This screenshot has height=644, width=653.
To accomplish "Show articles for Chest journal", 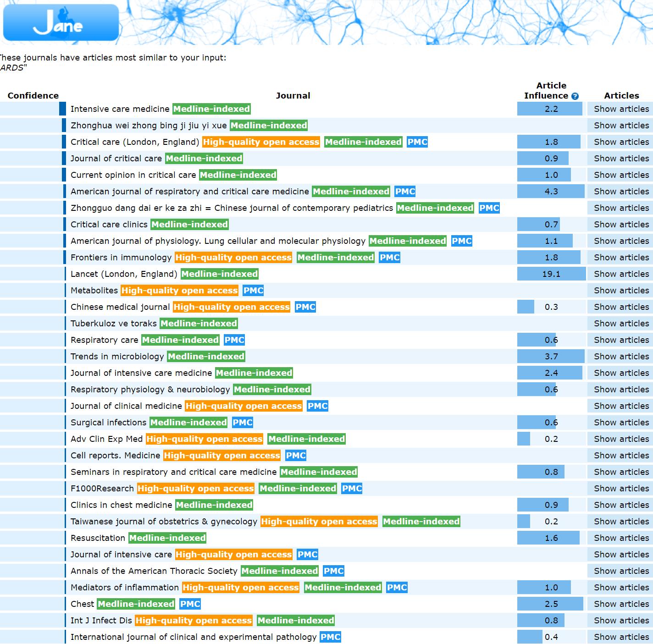I will 621,604.
